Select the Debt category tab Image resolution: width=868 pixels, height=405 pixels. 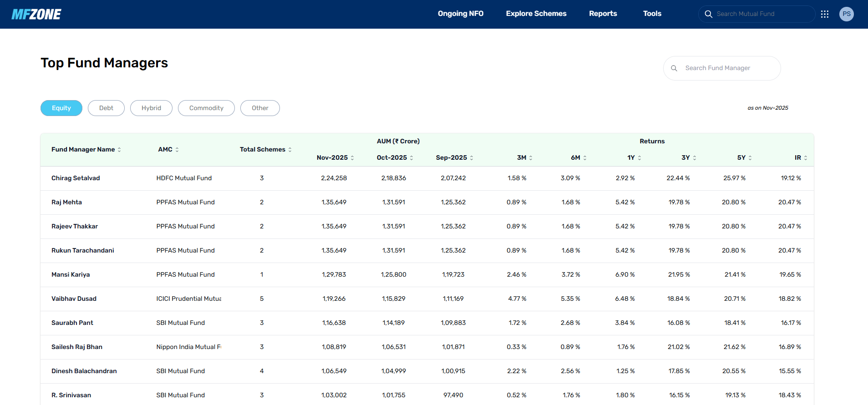[x=106, y=108]
